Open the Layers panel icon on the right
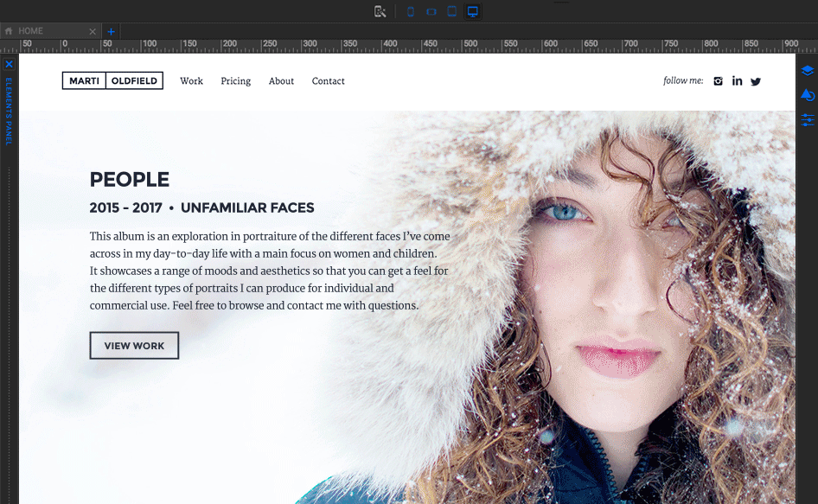The width and height of the screenshot is (818, 504). click(808, 70)
